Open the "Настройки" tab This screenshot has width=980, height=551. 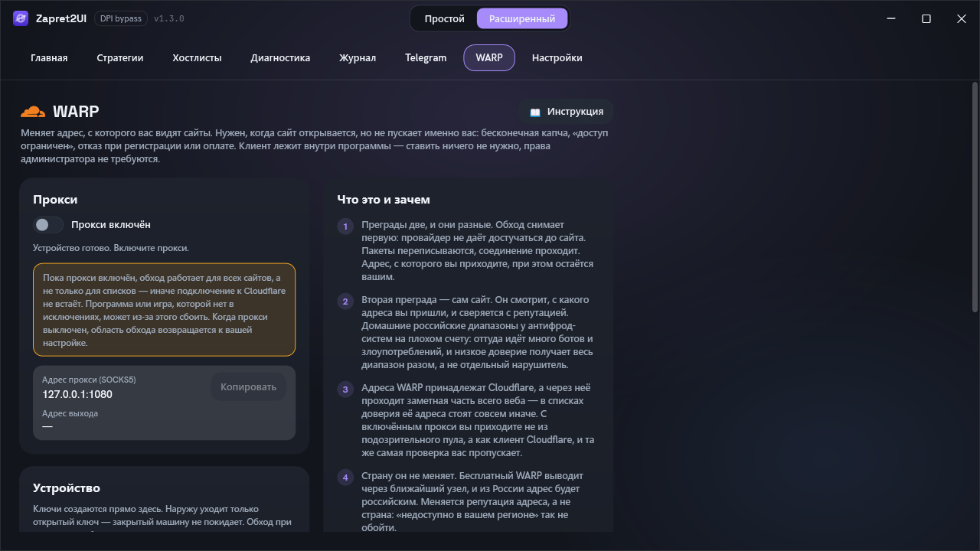[x=557, y=57]
